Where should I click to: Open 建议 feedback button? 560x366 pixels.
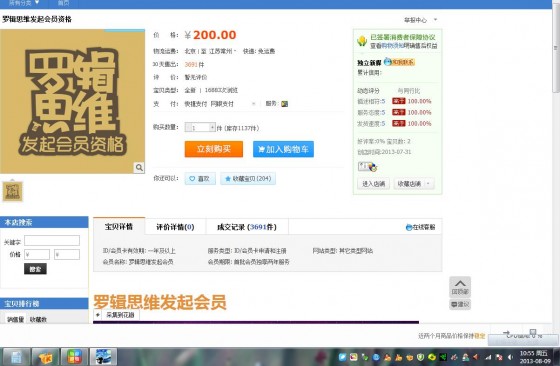460,305
